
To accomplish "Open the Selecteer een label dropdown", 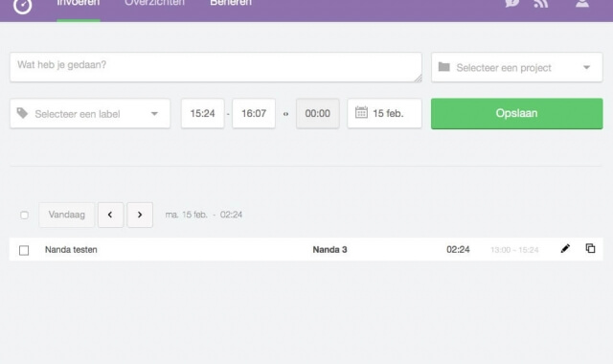I will pos(90,114).
